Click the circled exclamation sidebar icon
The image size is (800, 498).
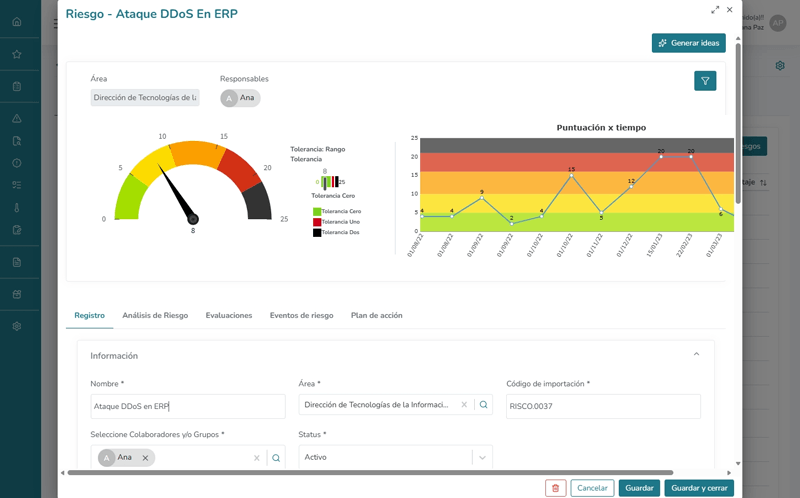[17, 163]
